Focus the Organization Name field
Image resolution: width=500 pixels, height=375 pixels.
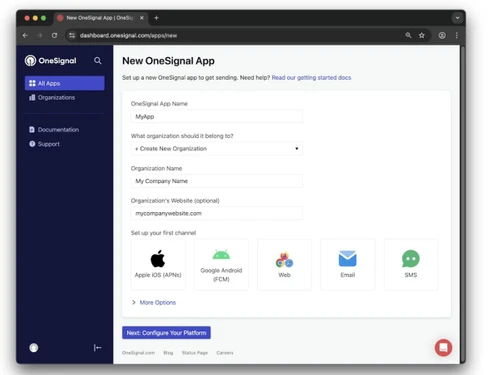(x=217, y=181)
